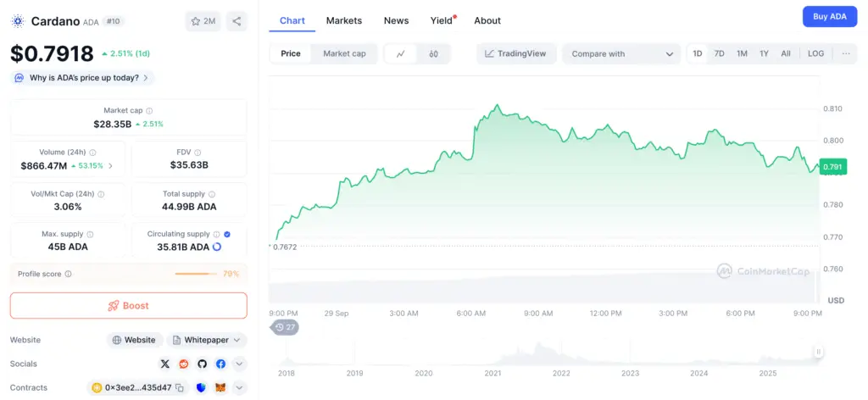Click the circulating supply progress ring
Viewport: 868px width, 400px height.
(x=217, y=247)
